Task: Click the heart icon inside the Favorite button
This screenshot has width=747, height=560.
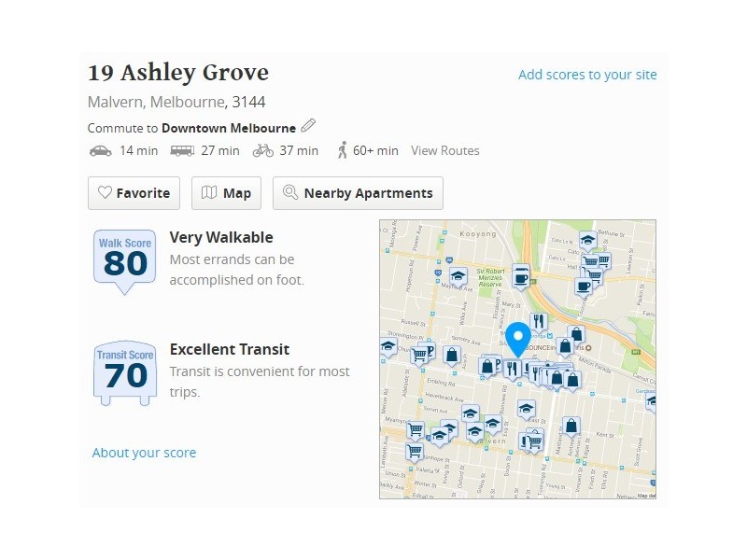Action: (106, 193)
